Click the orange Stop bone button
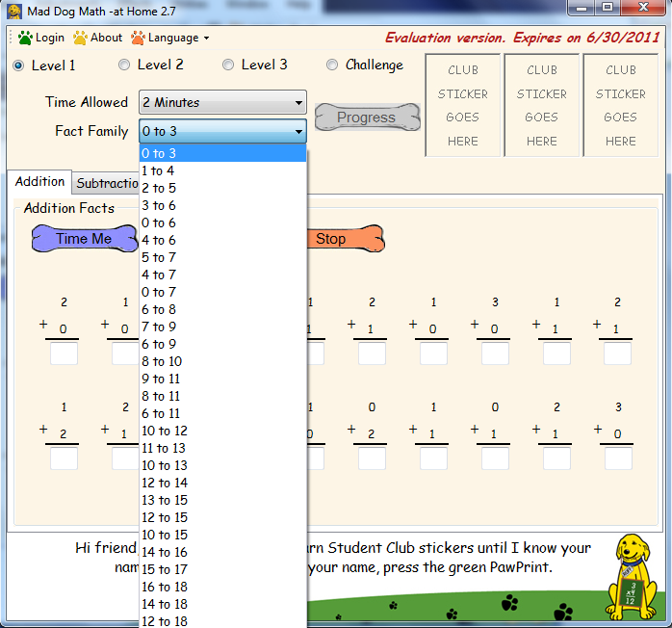 tap(346, 238)
